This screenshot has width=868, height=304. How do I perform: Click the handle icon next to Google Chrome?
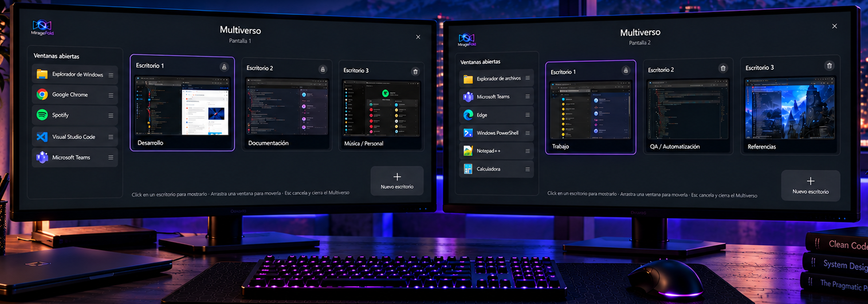pos(111,95)
